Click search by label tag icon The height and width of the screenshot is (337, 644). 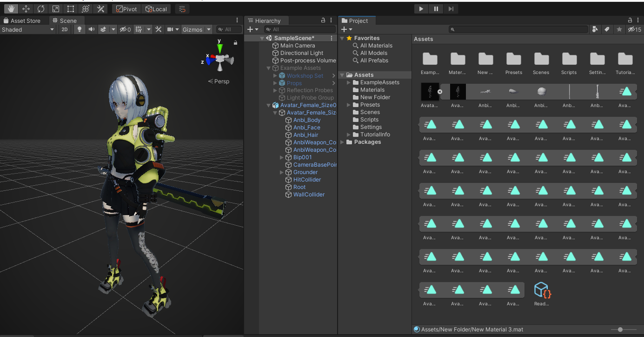point(607,29)
